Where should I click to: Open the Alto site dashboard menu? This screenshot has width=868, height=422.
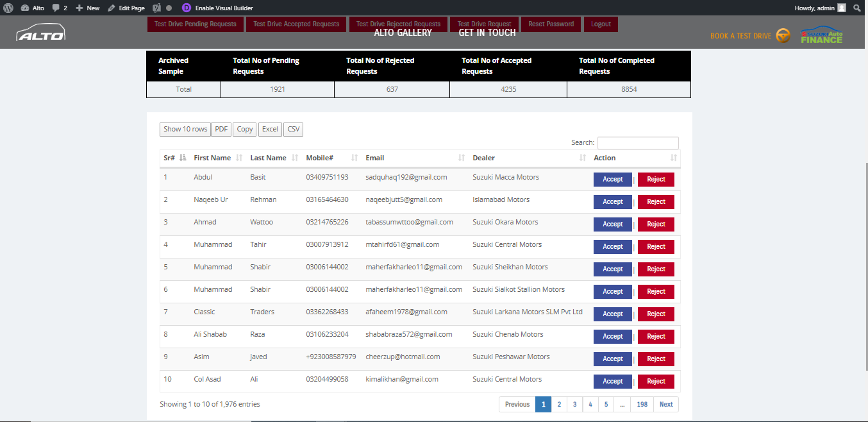pos(33,8)
